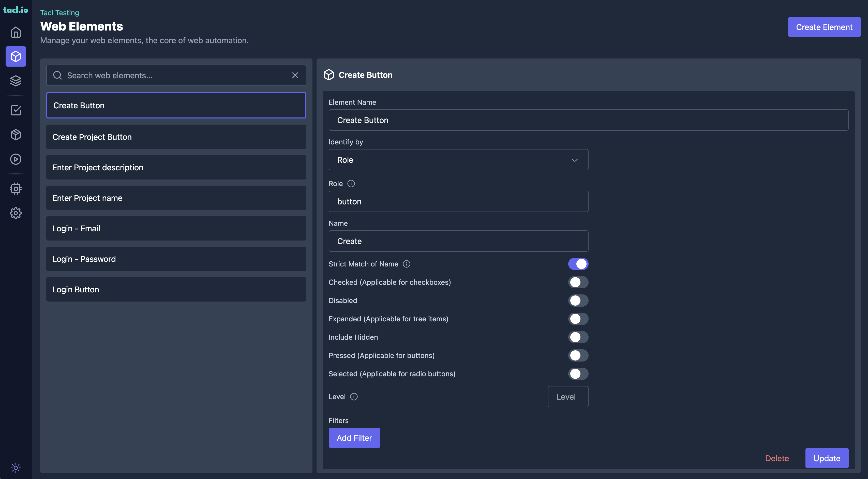Viewport: 868px width, 479px height.
Task: Click the Name input containing Create
Action: pyautogui.click(x=458, y=241)
